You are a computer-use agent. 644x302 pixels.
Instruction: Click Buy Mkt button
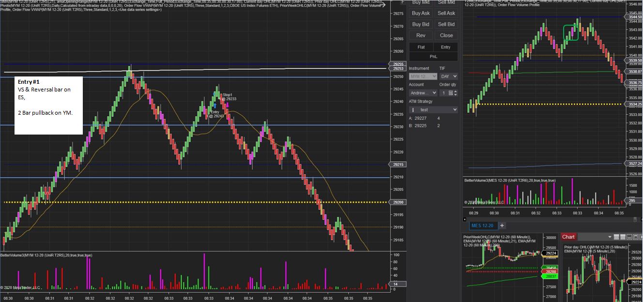click(421, 2)
